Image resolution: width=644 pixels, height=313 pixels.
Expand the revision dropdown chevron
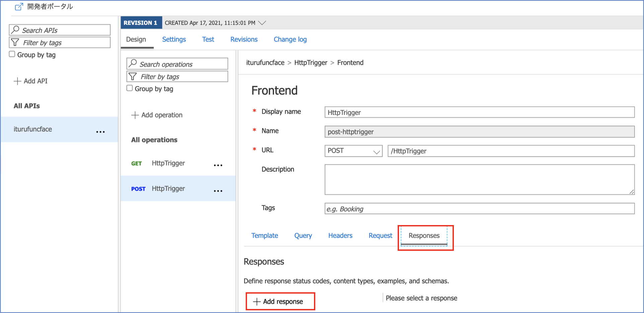pos(262,23)
